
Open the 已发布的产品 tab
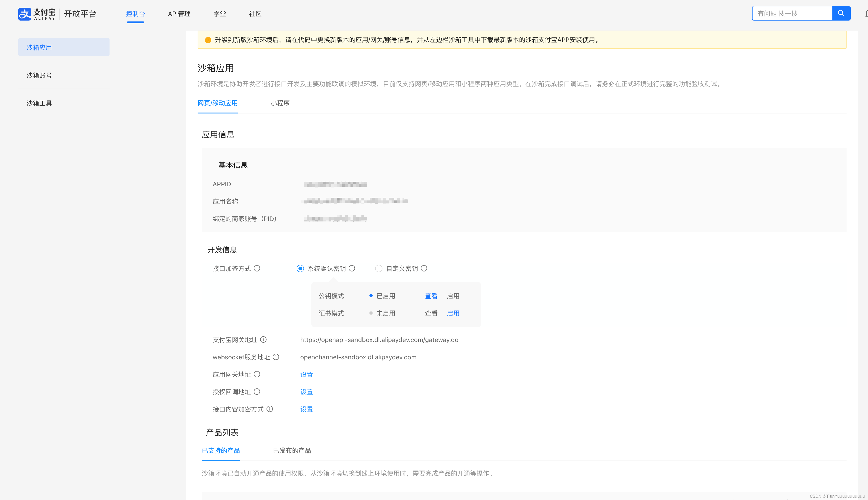coord(292,450)
